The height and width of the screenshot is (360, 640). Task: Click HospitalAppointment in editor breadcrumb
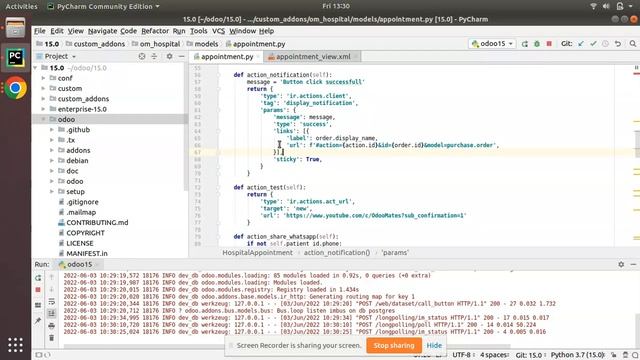coord(257,253)
